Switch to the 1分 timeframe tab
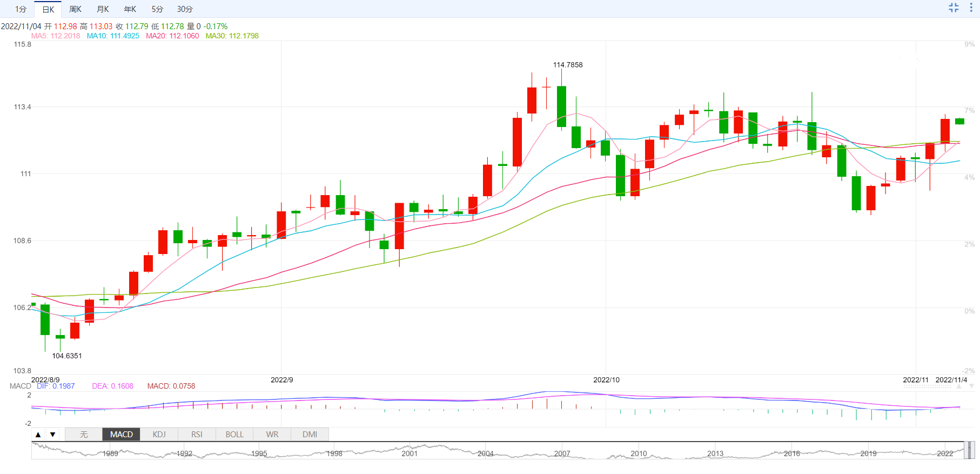Viewport: 980px width, 474px height. (21, 9)
